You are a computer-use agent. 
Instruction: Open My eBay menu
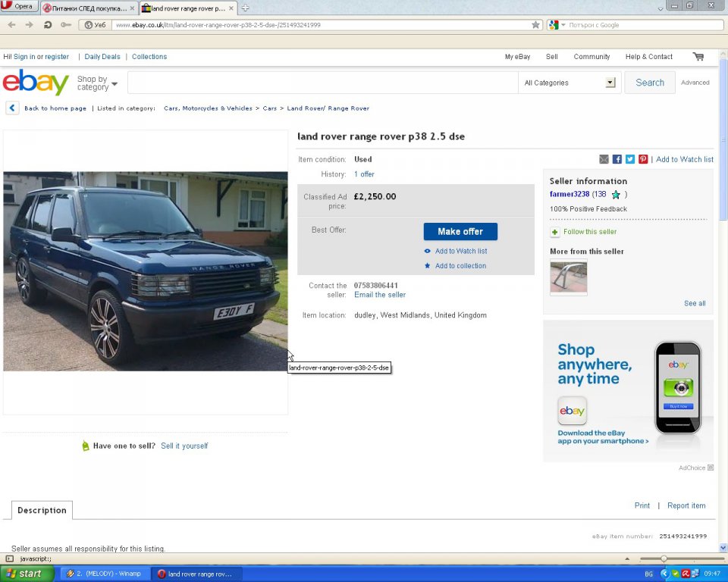[x=517, y=57]
